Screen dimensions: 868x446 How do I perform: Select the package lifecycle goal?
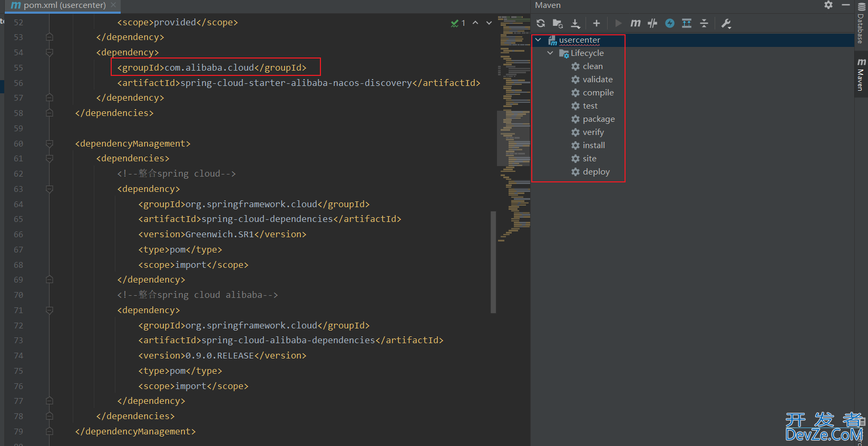pos(599,119)
